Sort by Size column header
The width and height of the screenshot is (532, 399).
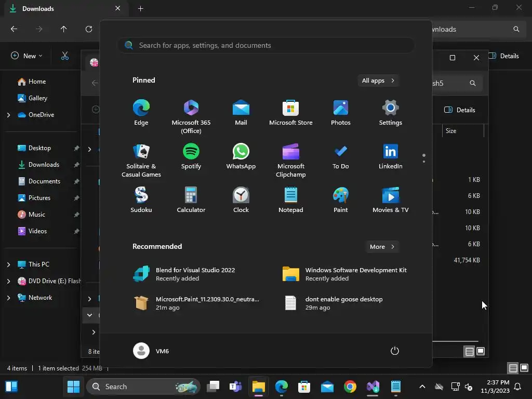click(463, 131)
